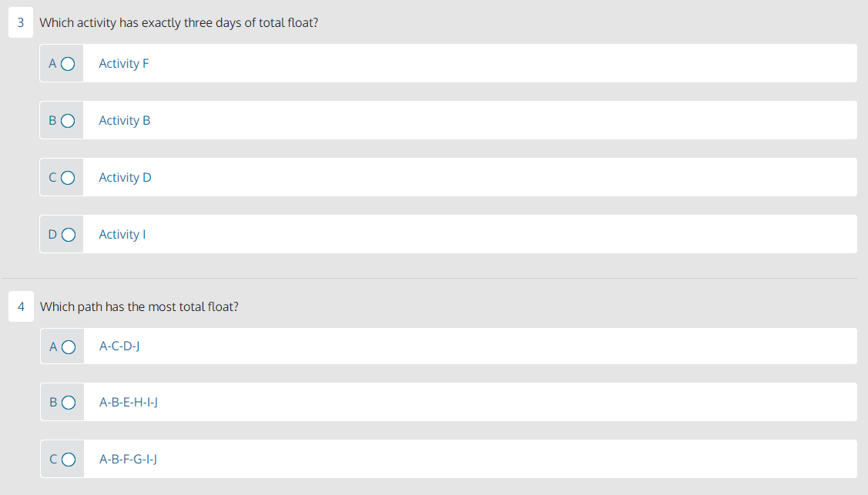Pick the A-B-F-G-I-J path answer
Image resolution: width=868 pixels, height=495 pixels.
tap(128, 459)
